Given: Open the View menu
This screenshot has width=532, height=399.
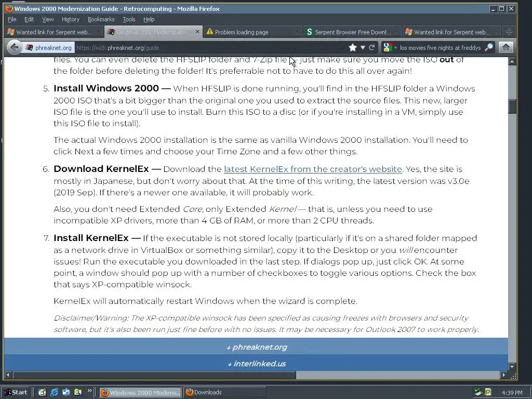Looking at the screenshot, I should click(x=48, y=19).
